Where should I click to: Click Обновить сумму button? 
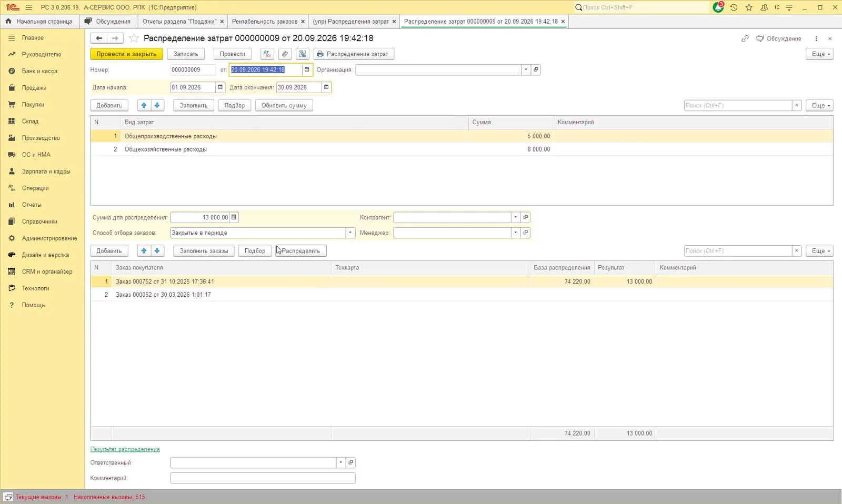point(284,105)
